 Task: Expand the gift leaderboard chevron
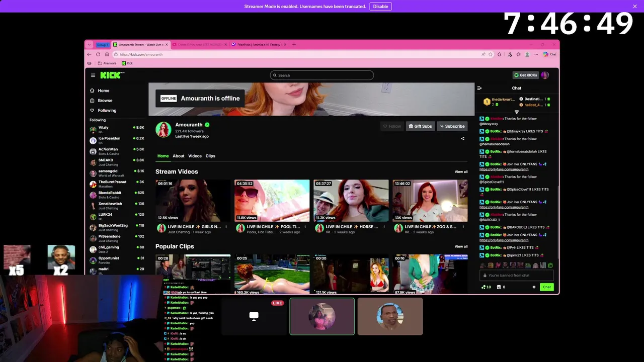point(516,112)
